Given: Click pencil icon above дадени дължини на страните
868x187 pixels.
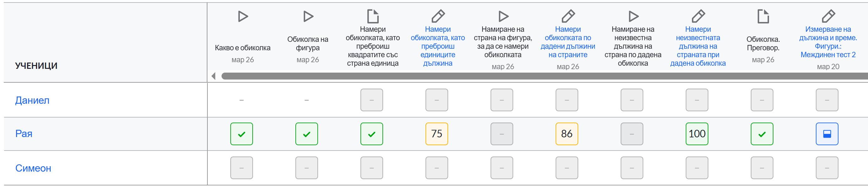Looking at the screenshot, I should 568,16.
